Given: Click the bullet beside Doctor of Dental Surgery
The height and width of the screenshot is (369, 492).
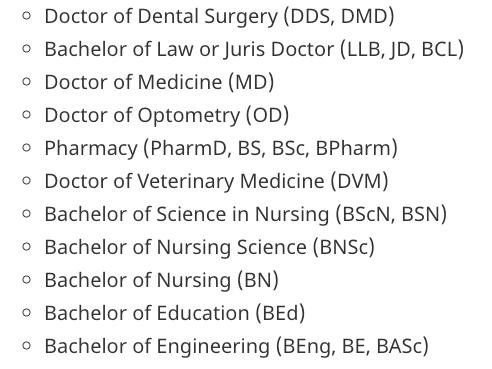Looking at the screenshot, I should click(26, 16).
